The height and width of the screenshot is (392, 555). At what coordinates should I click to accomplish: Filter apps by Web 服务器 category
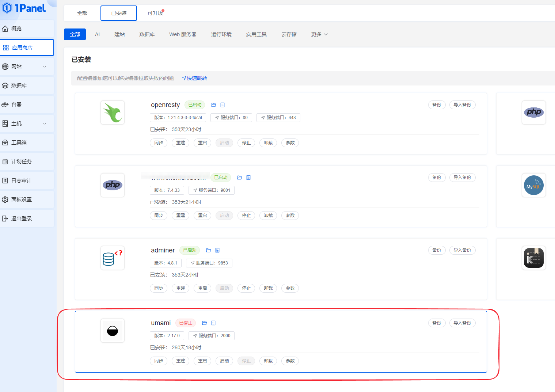pyautogui.click(x=183, y=34)
